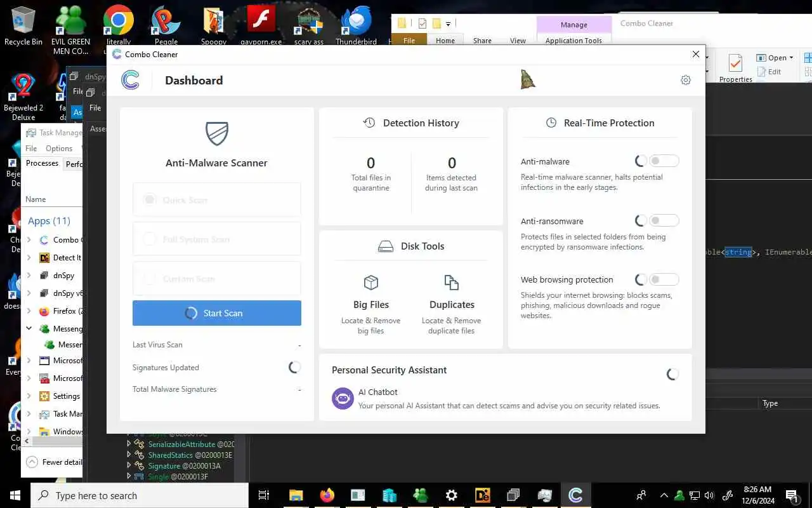Open Duplicates disk tool
Screen dimensions: 812x508
(452, 304)
